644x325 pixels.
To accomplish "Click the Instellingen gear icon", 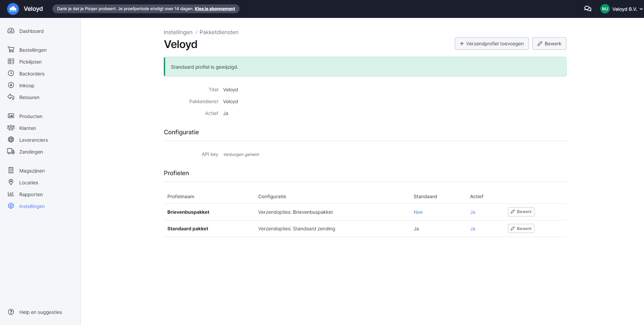I will click(11, 206).
